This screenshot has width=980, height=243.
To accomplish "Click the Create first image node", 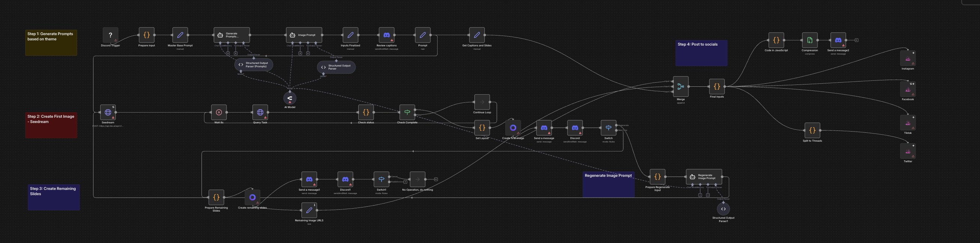I will click(513, 128).
